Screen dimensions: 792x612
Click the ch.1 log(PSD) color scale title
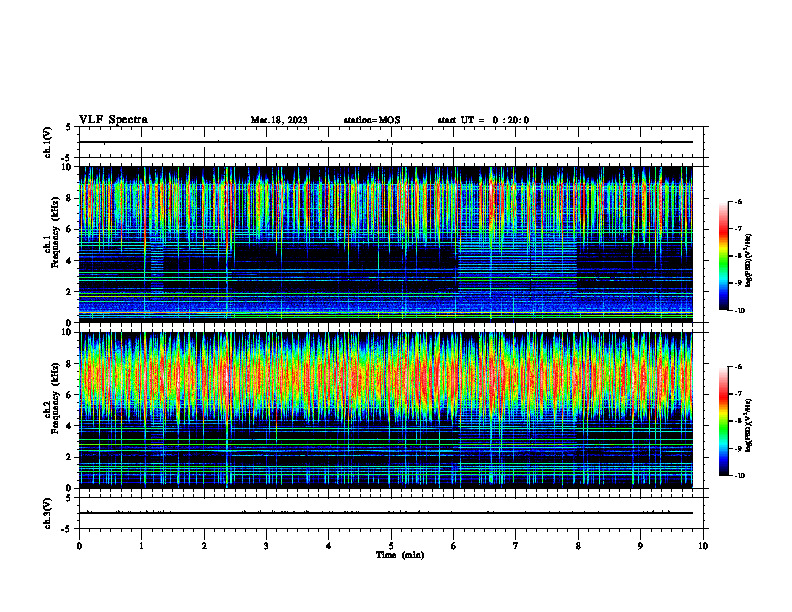coord(749,261)
